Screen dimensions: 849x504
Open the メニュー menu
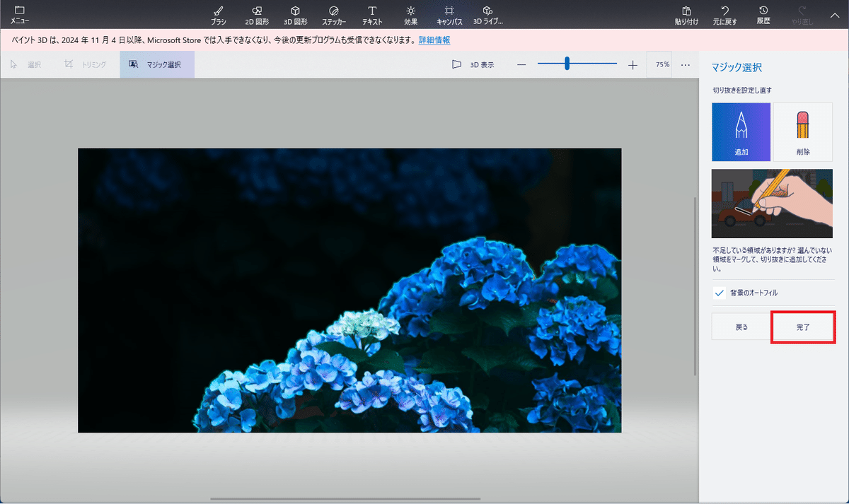coord(20,15)
